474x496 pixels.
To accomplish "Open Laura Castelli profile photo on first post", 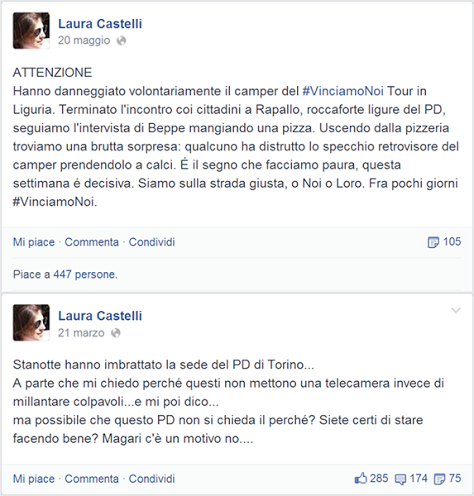I will 31,31.
